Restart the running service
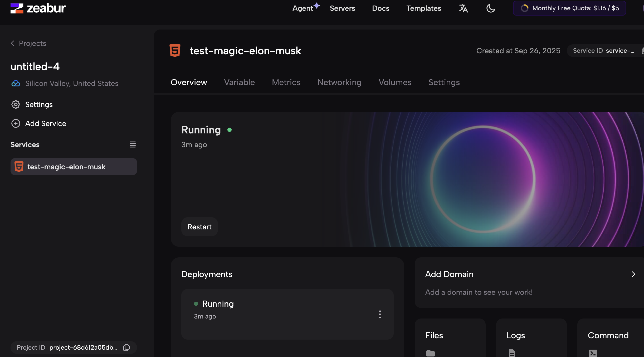The height and width of the screenshot is (357, 644). coord(199,227)
